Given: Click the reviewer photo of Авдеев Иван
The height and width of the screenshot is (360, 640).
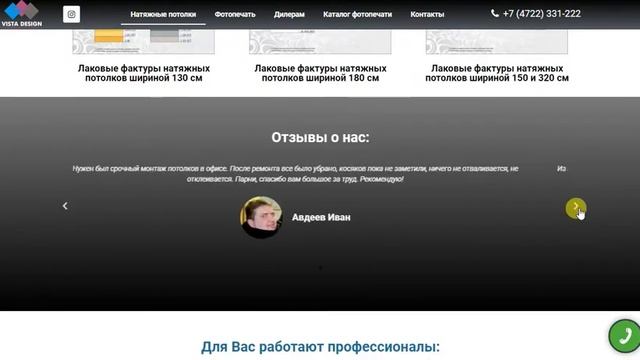Looking at the screenshot, I should 261,217.
